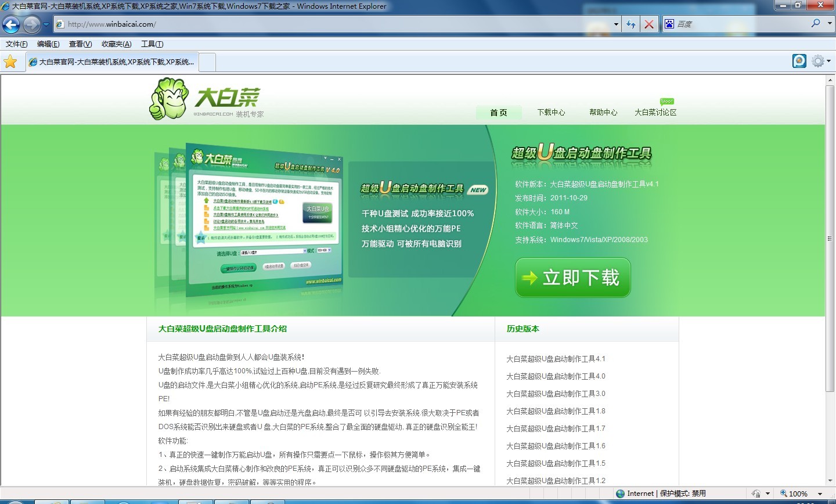Click the magnifier search icon in search box
Image resolution: width=836 pixels, height=504 pixels.
[x=816, y=24]
